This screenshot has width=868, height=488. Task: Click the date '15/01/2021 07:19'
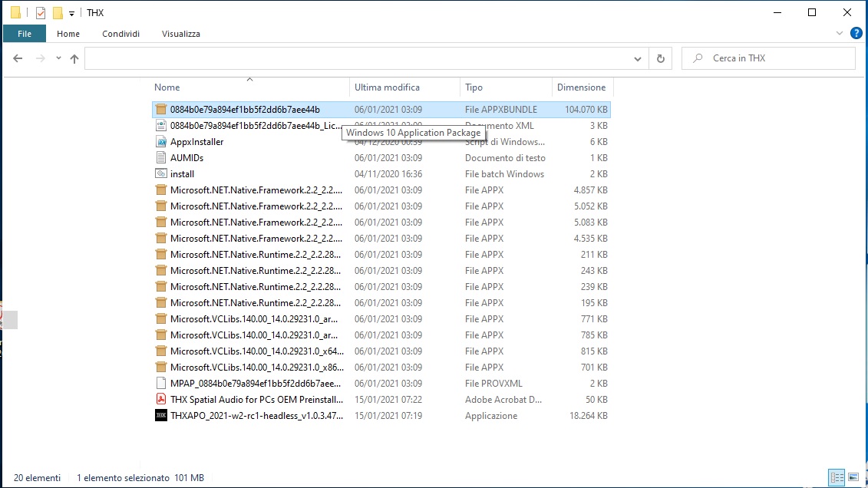[x=388, y=415]
